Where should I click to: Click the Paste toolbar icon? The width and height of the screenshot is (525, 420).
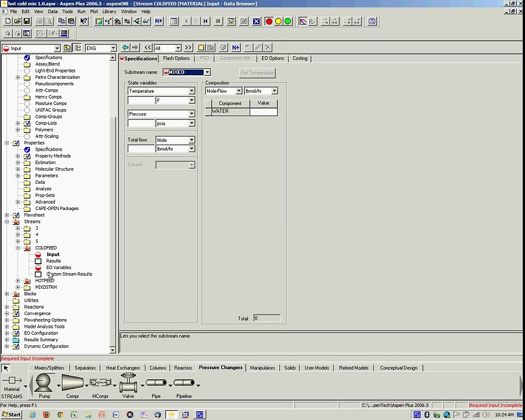pos(71,22)
